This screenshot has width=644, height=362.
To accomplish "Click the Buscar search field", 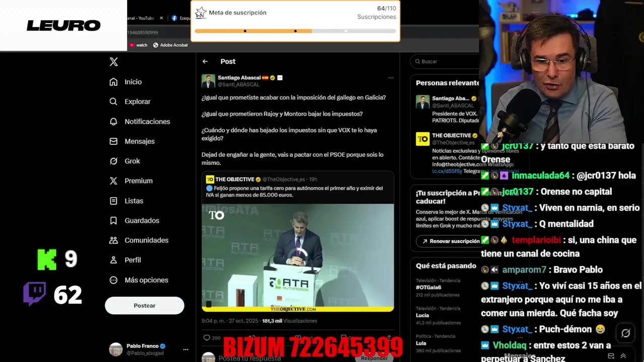I will pos(446,61).
